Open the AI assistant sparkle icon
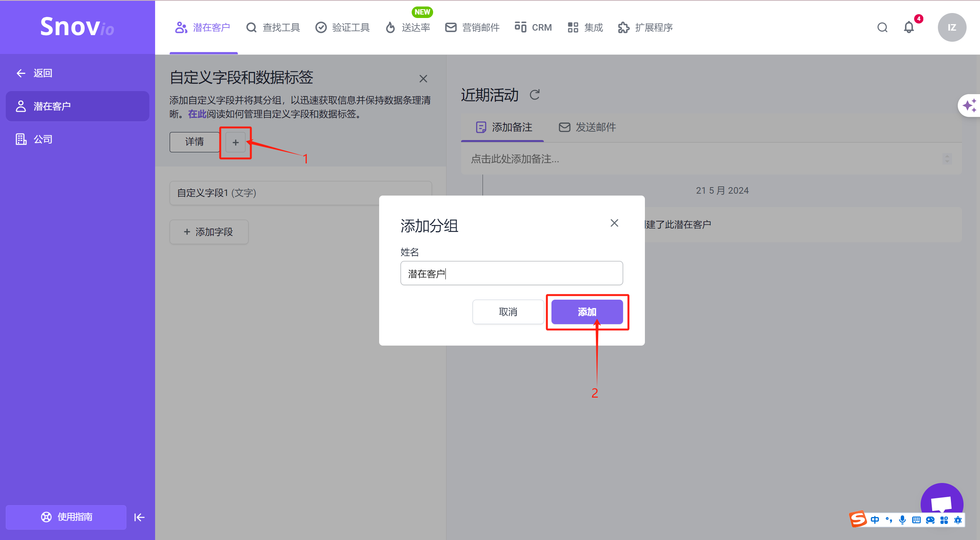This screenshot has height=540, width=980. tap(970, 106)
